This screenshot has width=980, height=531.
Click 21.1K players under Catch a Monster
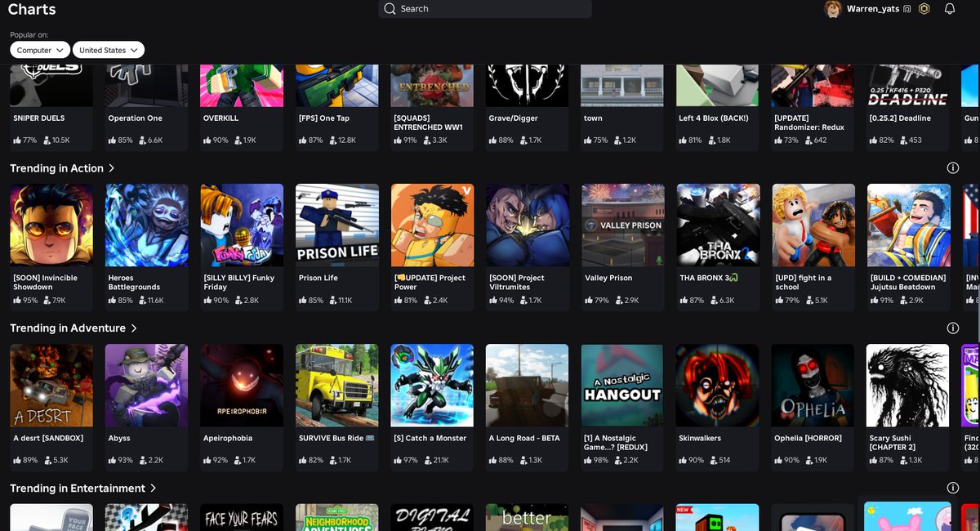(x=436, y=461)
